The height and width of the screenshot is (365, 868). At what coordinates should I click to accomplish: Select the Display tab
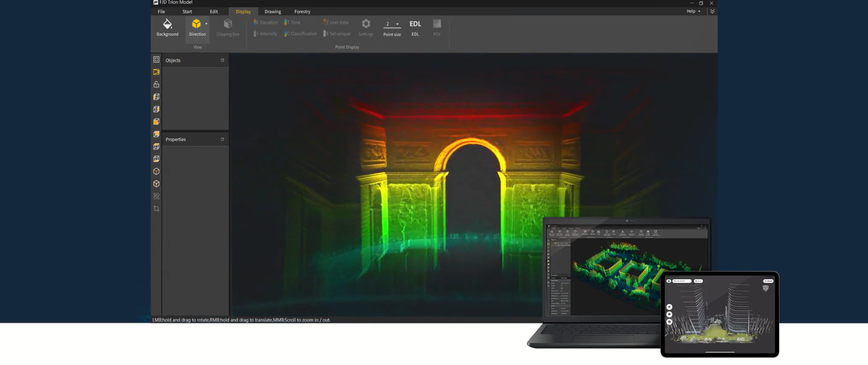click(243, 12)
